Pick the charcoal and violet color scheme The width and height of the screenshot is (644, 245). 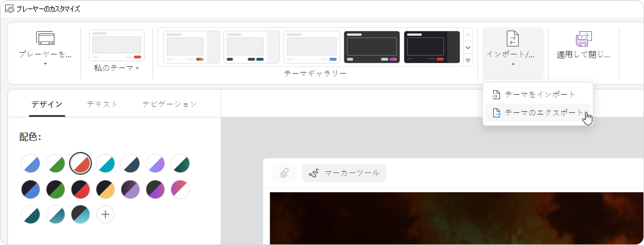point(155,189)
